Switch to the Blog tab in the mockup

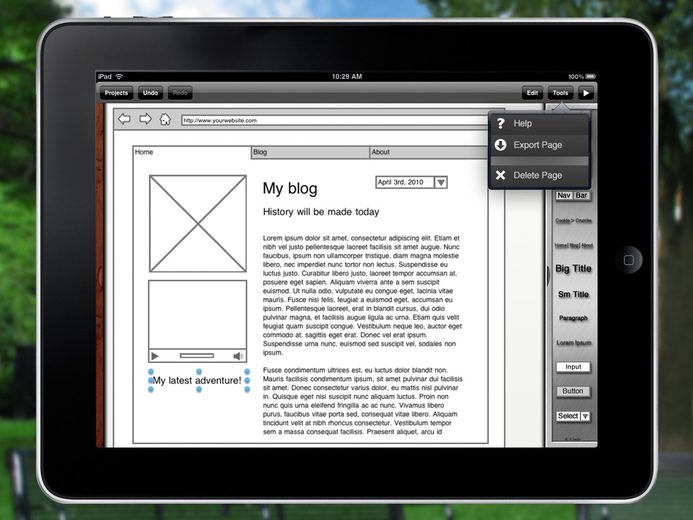[310, 152]
